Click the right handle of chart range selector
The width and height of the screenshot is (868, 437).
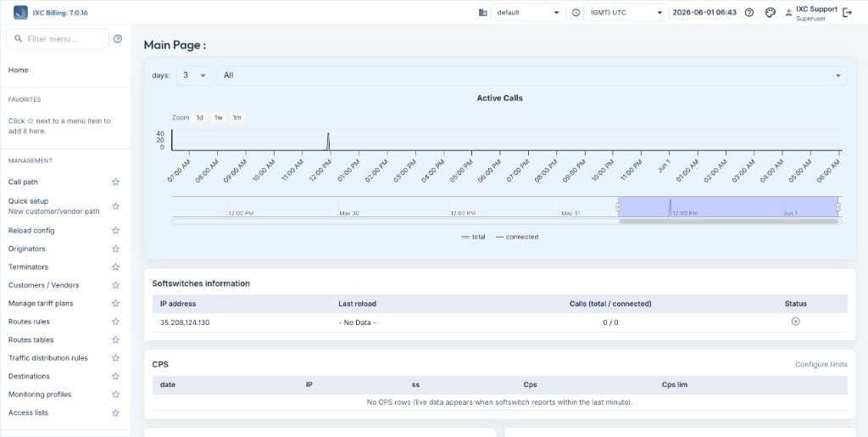point(838,206)
